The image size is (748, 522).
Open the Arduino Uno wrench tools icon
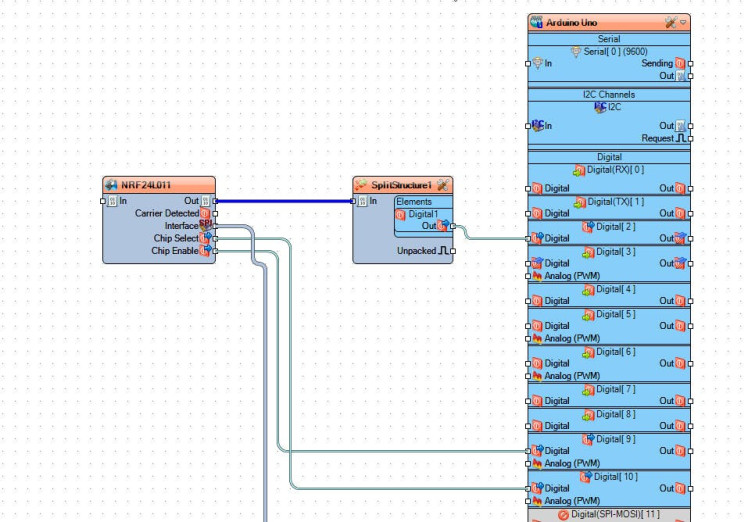(x=670, y=22)
